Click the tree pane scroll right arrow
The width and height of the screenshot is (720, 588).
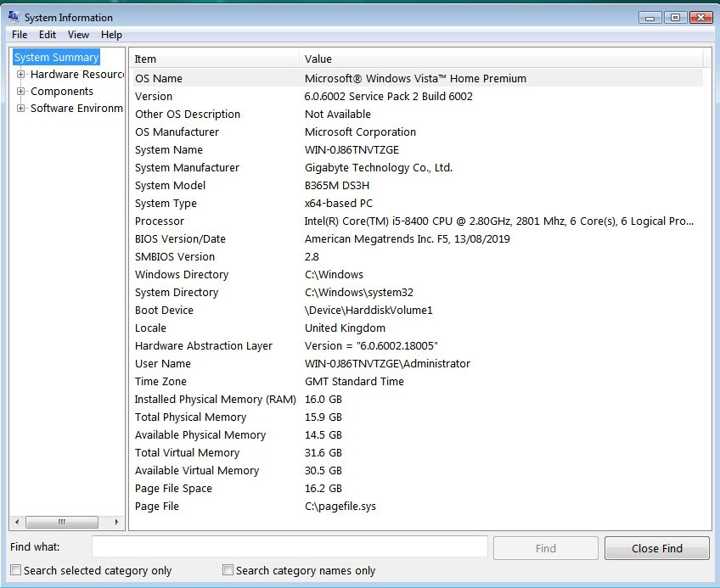(x=117, y=522)
